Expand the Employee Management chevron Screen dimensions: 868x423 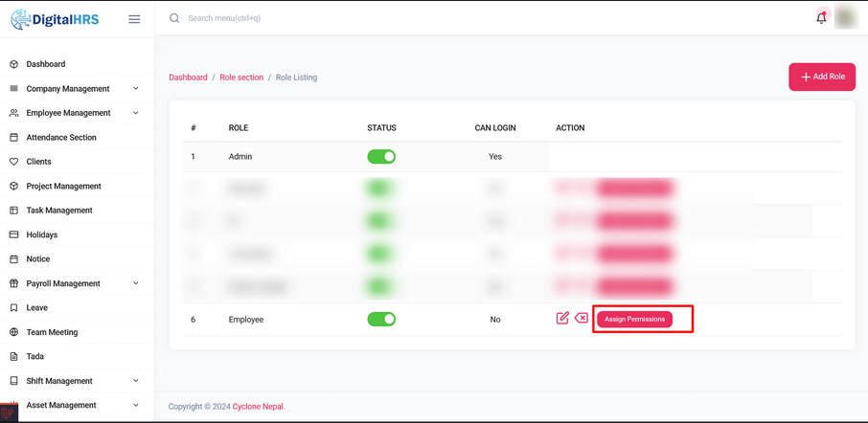pos(135,113)
